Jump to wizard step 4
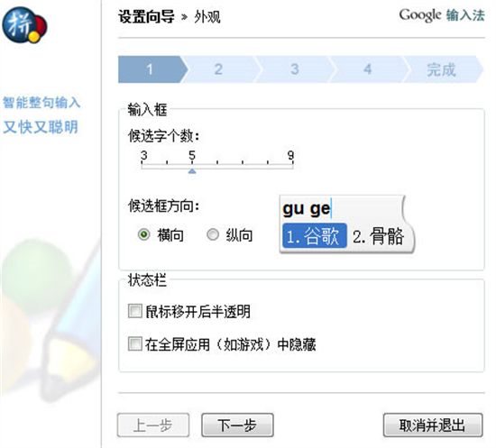 pos(367,69)
